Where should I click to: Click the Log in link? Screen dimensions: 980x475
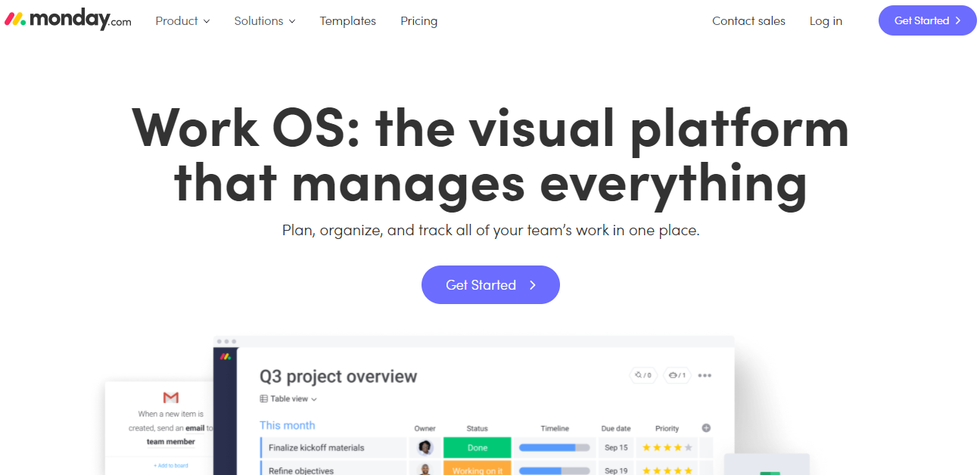click(x=826, y=21)
